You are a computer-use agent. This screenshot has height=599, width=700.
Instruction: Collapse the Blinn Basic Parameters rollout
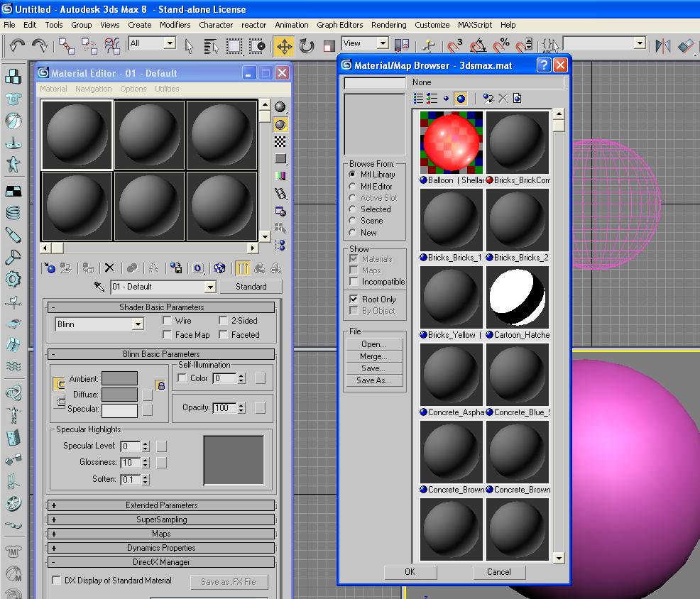point(161,354)
